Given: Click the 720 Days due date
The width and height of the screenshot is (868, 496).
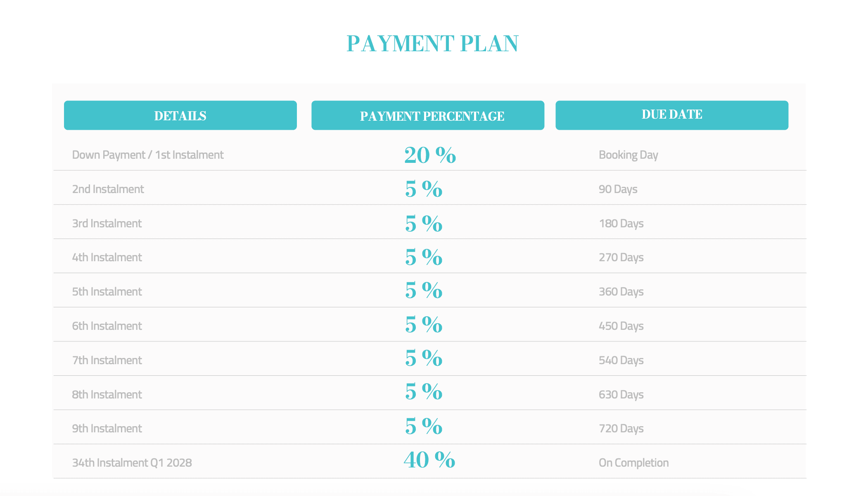Looking at the screenshot, I should pyautogui.click(x=621, y=429).
